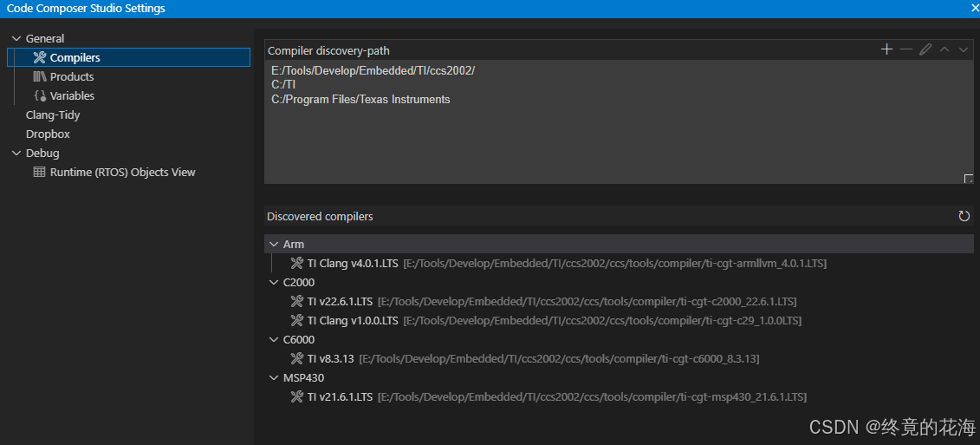The image size is (980, 445).
Task: Select the TI Clang v1.0.0.LTS compiler row
Action: tap(619, 320)
